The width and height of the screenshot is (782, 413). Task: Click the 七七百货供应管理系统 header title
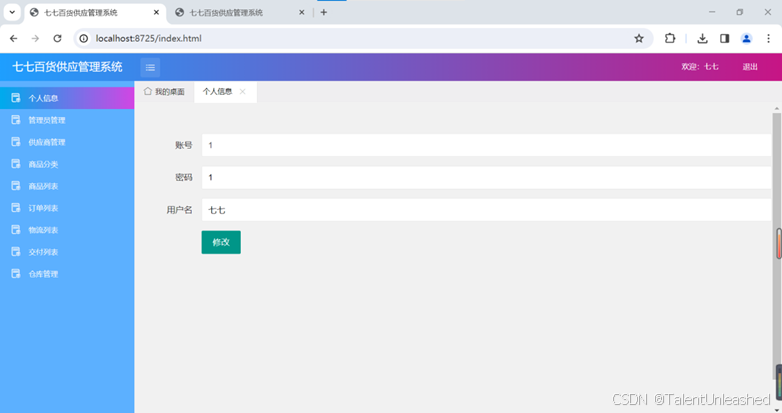[67, 67]
